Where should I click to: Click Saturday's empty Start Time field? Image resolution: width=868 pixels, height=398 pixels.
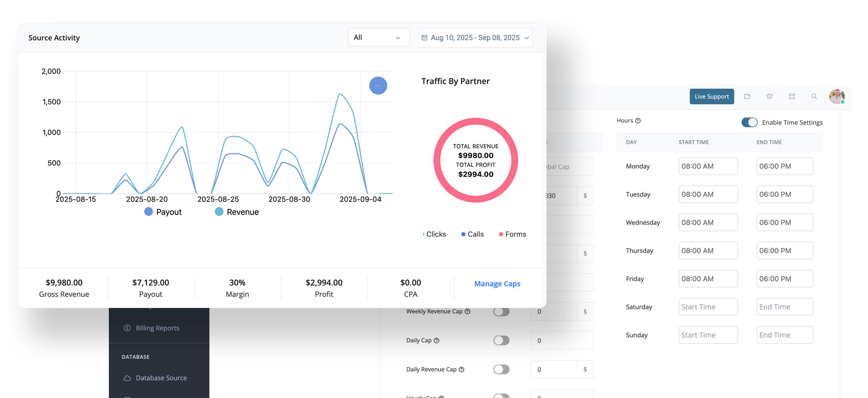708,307
